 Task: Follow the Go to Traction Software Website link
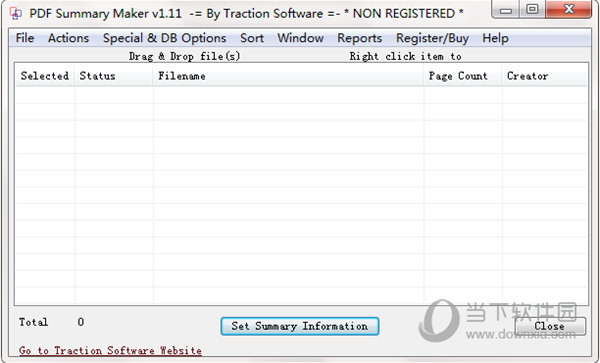click(x=110, y=350)
